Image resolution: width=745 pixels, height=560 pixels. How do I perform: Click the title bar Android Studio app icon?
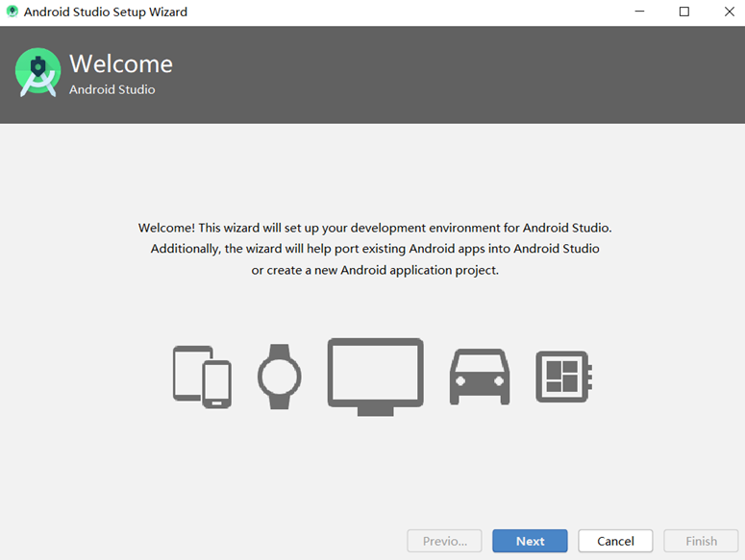pyautogui.click(x=12, y=12)
